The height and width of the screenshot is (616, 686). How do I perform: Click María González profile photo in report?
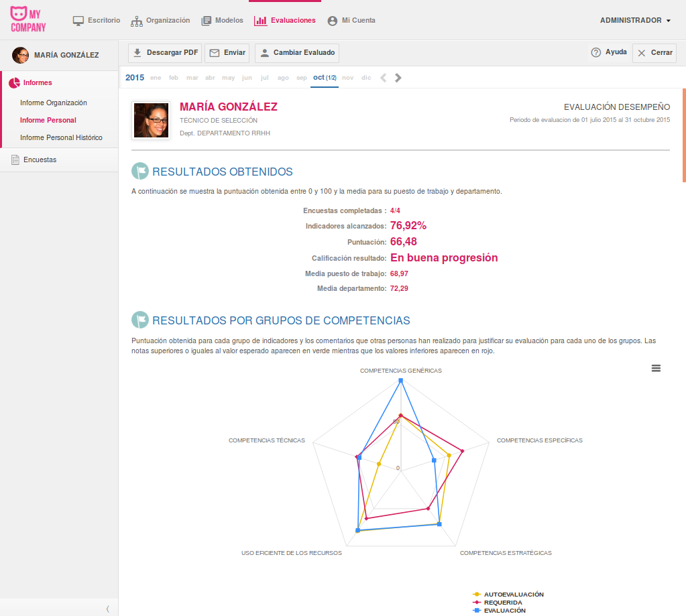tap(151, 120)
